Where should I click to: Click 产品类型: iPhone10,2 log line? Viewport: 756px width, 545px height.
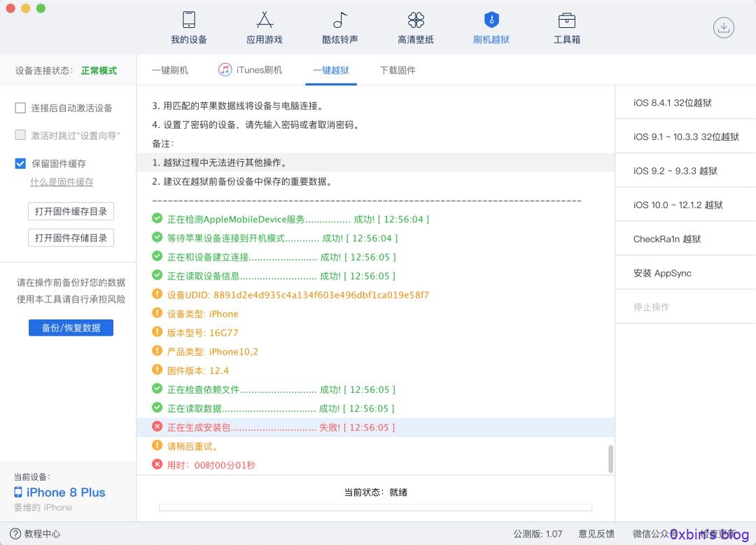[213, 352]
